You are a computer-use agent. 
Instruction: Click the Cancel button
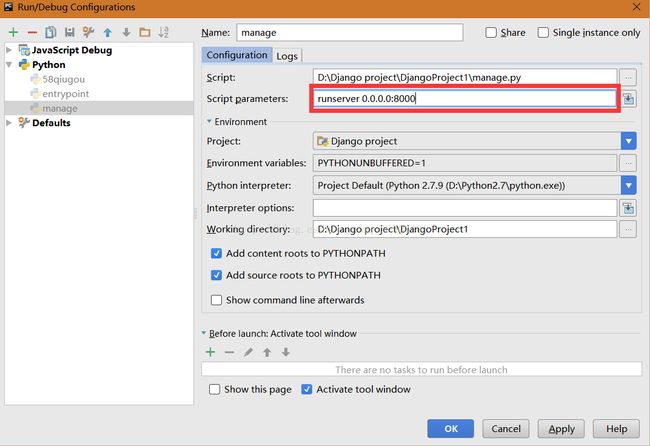coord(506,429)
